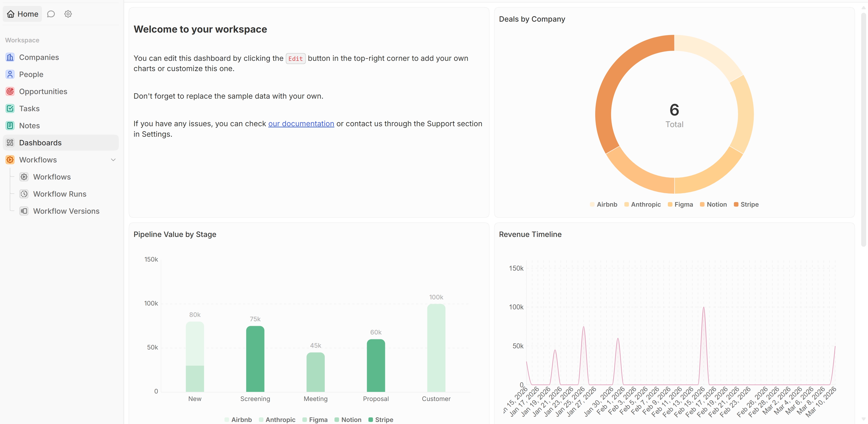Image resolution: width=868 pixels, height=424 pixels.
Task: Click the Proposal stage bar
Action: click(376, 366)
